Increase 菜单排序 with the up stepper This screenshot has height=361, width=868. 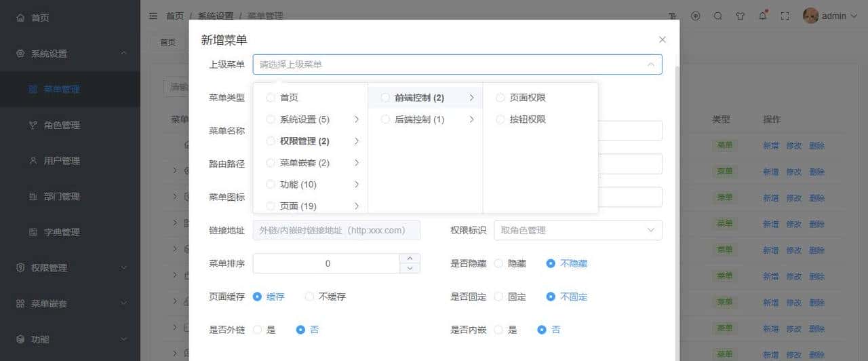[410, 259]
